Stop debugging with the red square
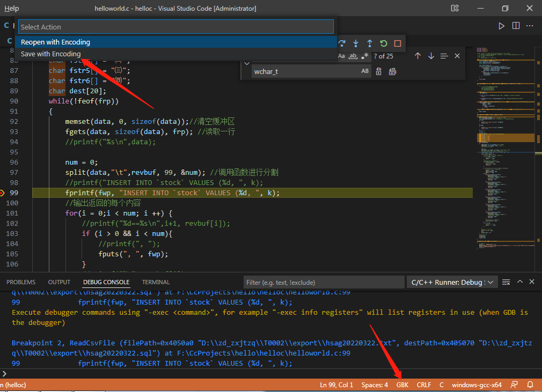This screenshot has height=392, width=542. click(398, 43)
